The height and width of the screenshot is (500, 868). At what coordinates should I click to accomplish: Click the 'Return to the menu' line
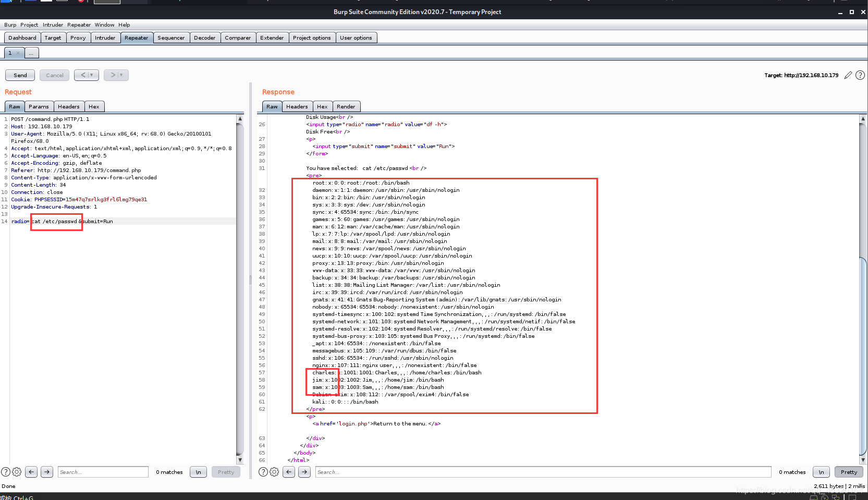coord(376,423)
